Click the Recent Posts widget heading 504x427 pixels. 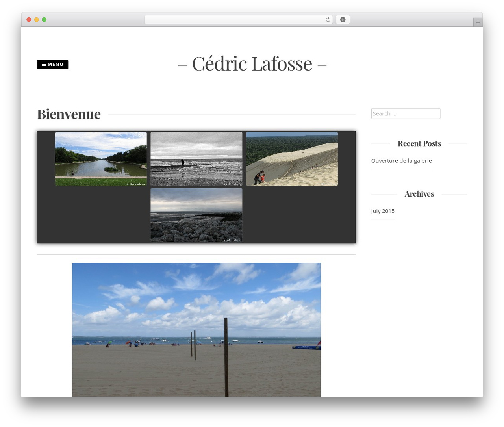pos(419,143)
